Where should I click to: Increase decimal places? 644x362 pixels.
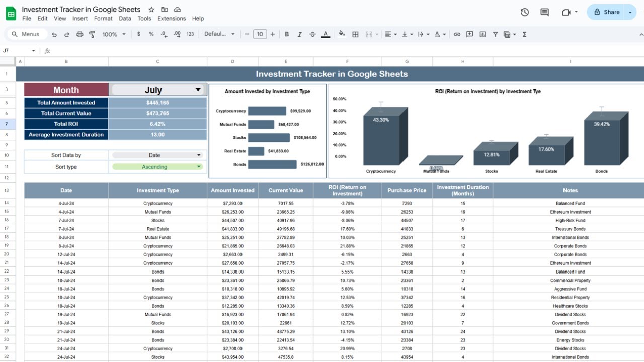(x=177, y=34)
